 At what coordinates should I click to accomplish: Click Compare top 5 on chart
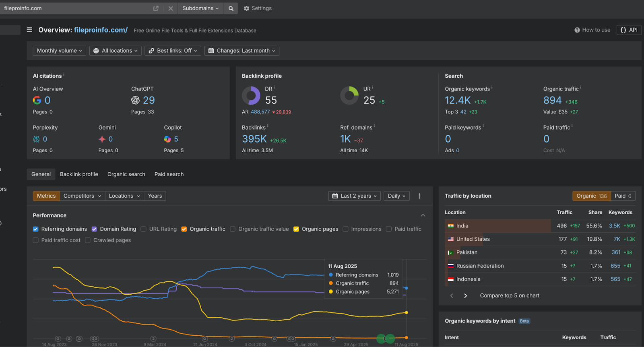pyautogui.click(x=510, y=295)
